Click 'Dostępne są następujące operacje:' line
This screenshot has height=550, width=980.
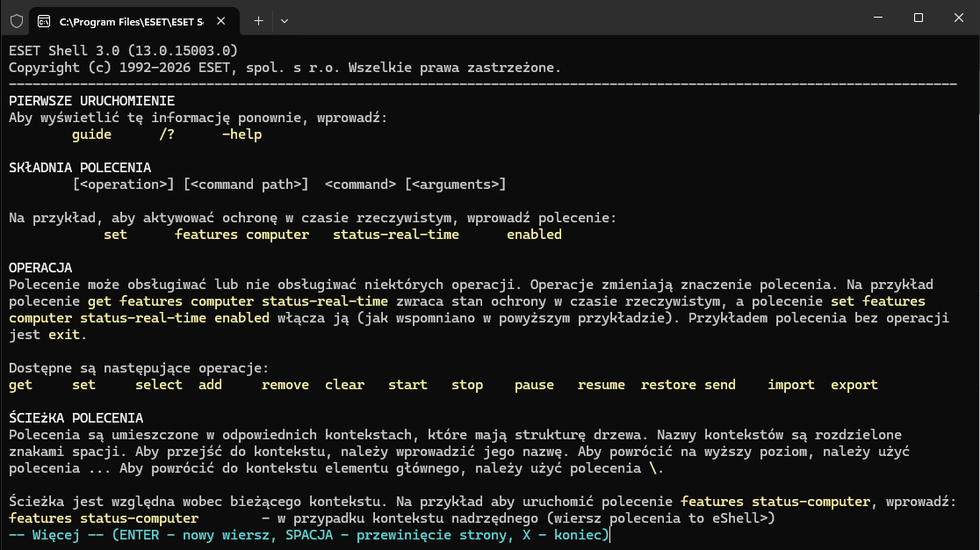click(x=139, y=368)
